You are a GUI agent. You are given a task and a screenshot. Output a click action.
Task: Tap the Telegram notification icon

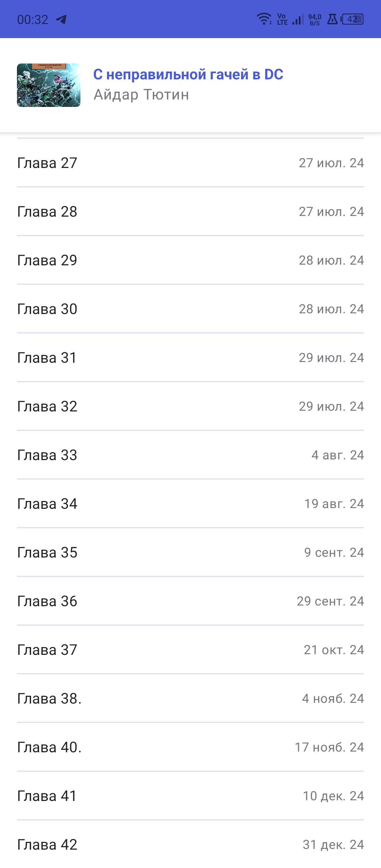tap(61, 19)
